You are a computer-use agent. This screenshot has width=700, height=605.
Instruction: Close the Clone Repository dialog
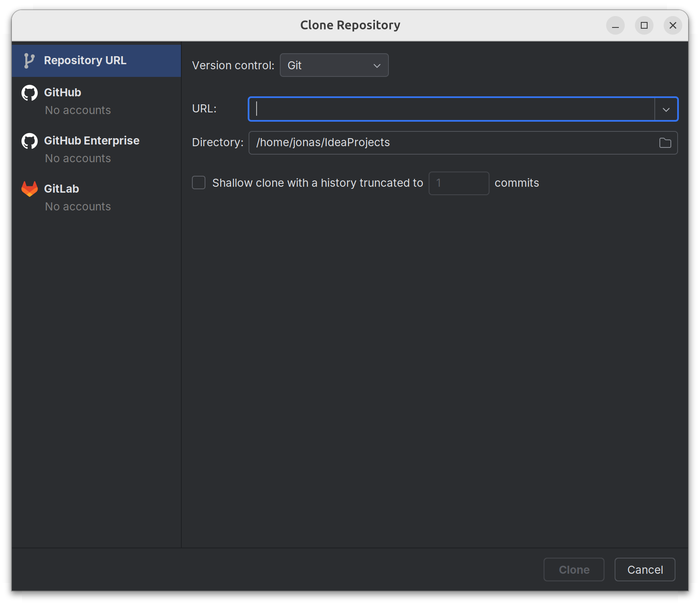coord(673,26)
